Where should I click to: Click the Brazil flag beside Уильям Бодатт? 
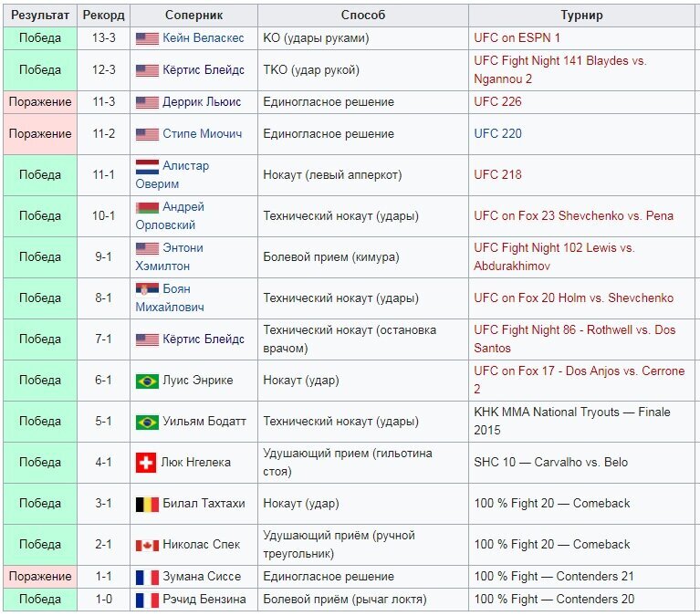pyautogui.click(x=147, y=423)
